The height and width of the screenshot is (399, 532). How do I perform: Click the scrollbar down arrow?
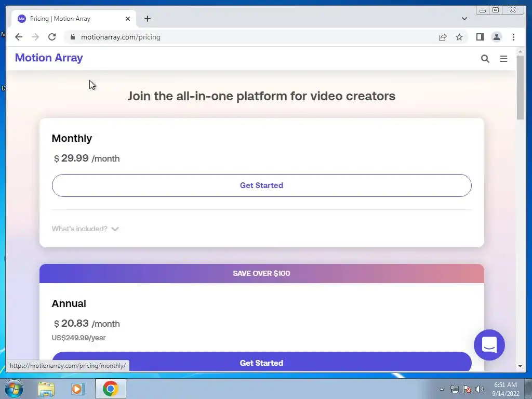520,366
